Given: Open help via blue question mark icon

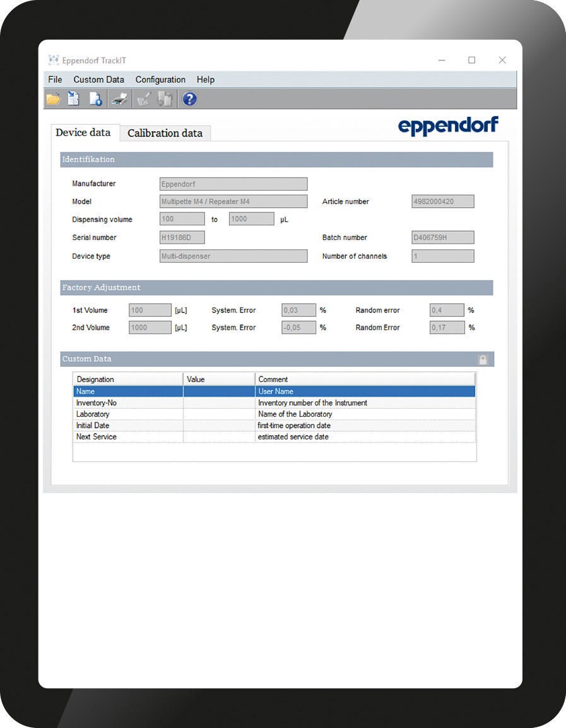Looking at the screenshot, I should [x=189, y=99].
